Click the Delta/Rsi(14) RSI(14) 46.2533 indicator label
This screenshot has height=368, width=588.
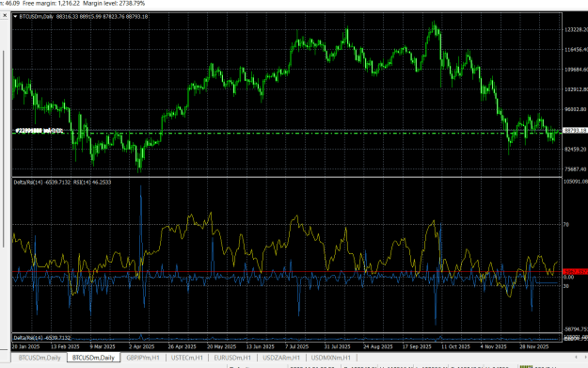pyautogui.click(x=62, y=183)
